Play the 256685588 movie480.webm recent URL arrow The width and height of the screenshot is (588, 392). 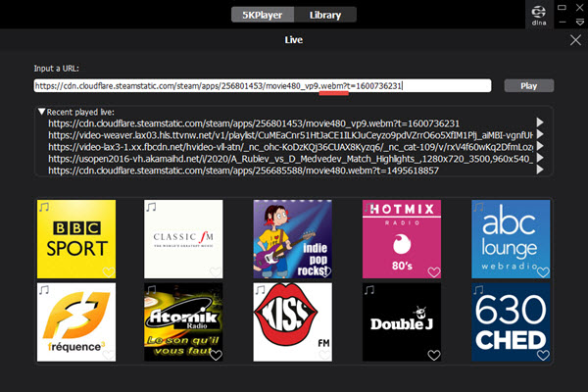pyautogui.click(x=540, y=170)
